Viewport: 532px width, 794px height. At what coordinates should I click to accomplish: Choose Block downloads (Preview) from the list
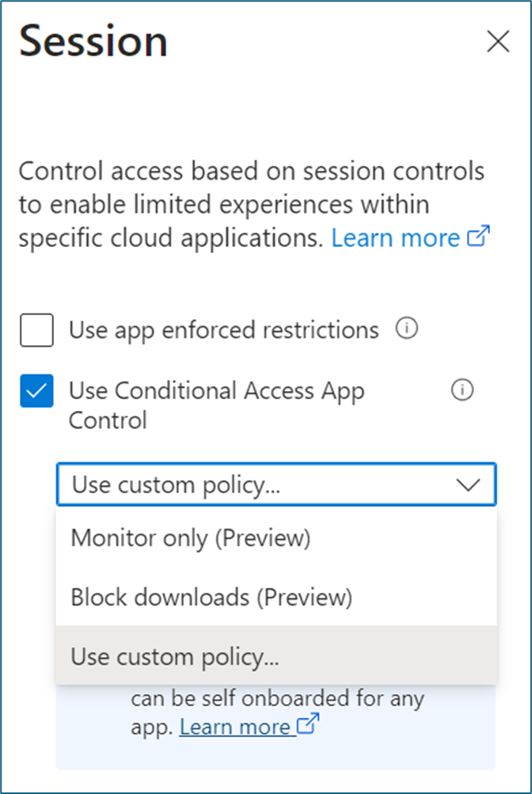[x=211, y=597]
